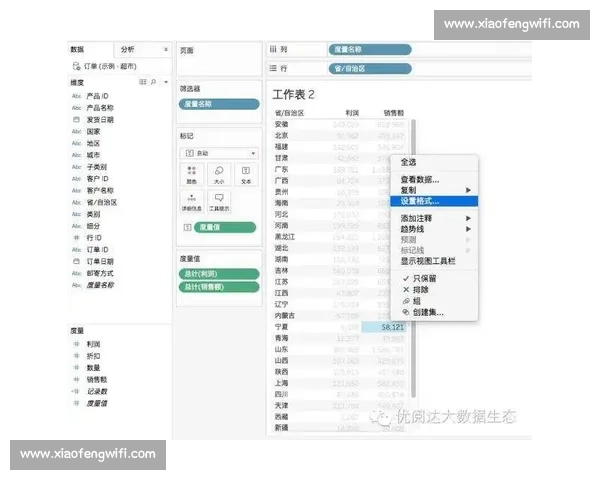Viewport: 600px width, 480px height.
Task: Select the 客户名称 dimension field
Action: click(100, 191)
